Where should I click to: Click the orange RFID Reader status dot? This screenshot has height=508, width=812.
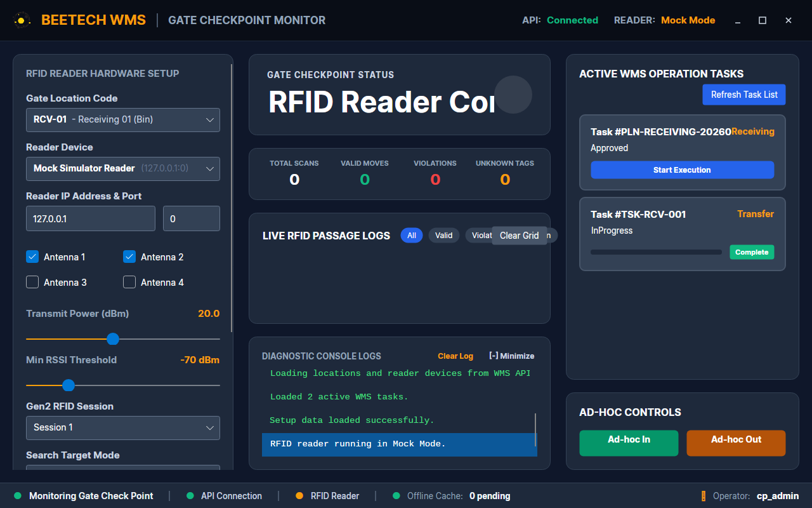pos(299,496)
